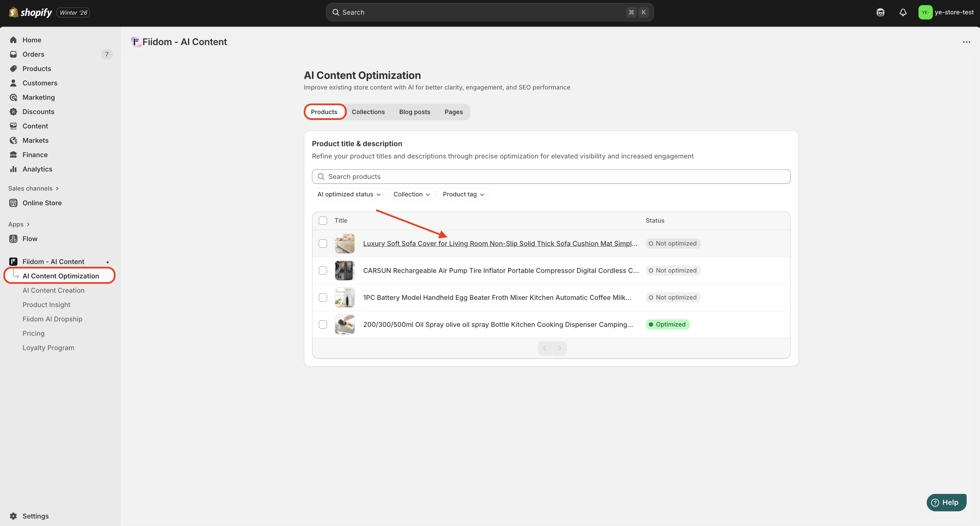
Task: Open the Sidekick assistant icon in top bar
Action: pos(880,13)
